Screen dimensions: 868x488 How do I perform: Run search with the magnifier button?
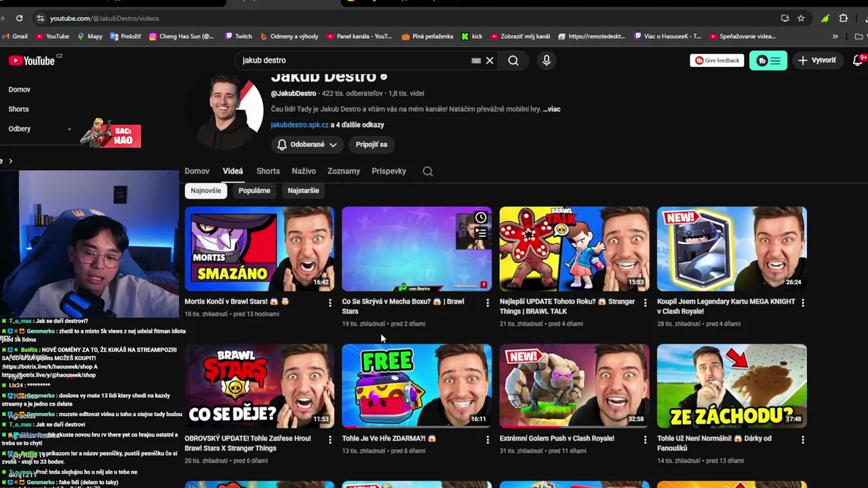[513, 60]
